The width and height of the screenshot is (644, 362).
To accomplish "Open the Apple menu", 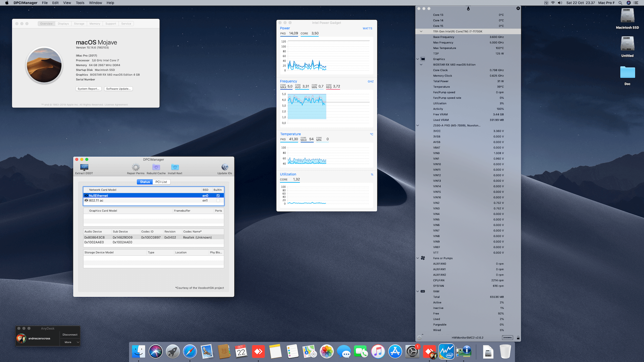I will click(7, 3).
